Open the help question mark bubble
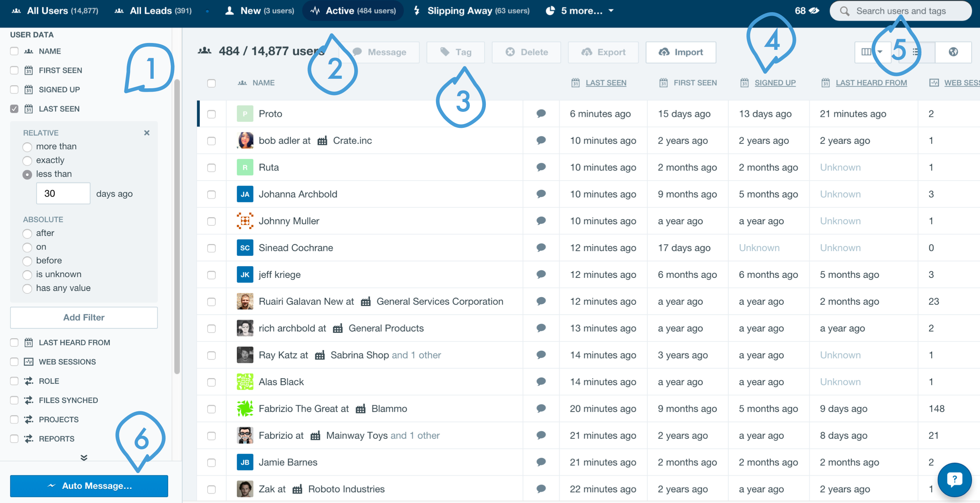The height and width of the screenshot is (503, 980). (955, 479)
